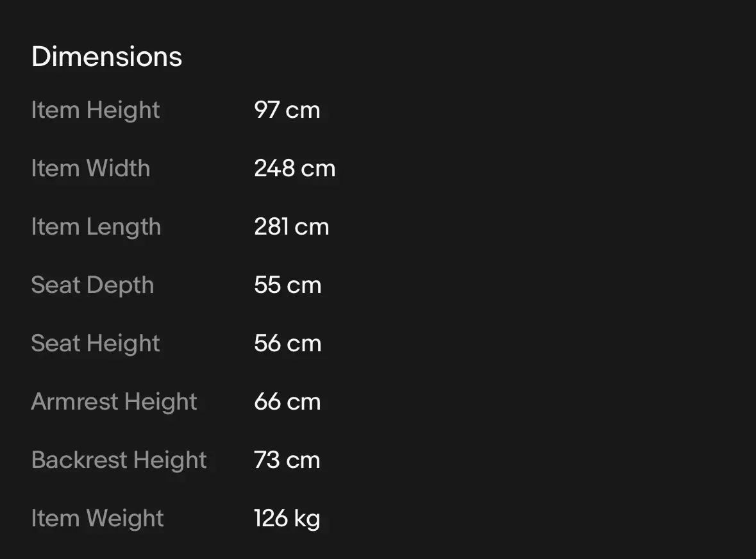Screen dimensions: 756x559
Task: Select the 66 cm armrest value
Action: pos(287,402)
